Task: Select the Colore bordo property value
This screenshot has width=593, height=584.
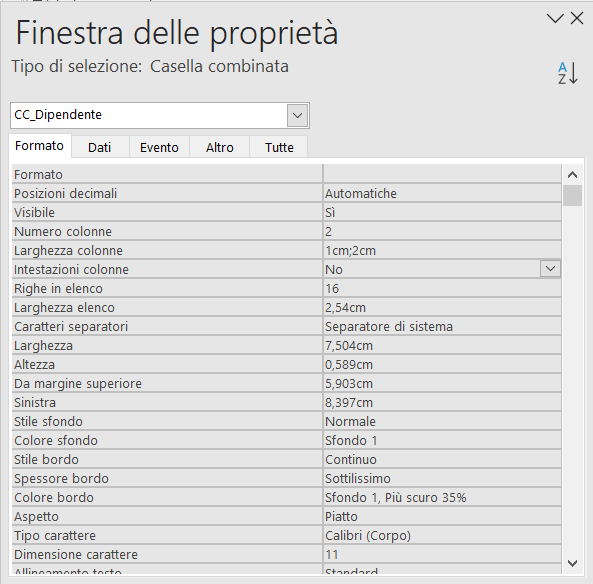Action: [442, 497]
